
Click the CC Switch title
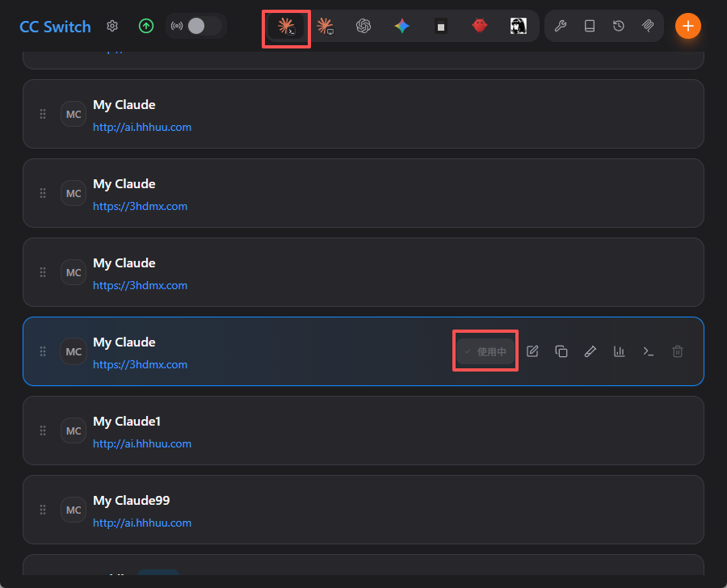click(x=55, y=27)
